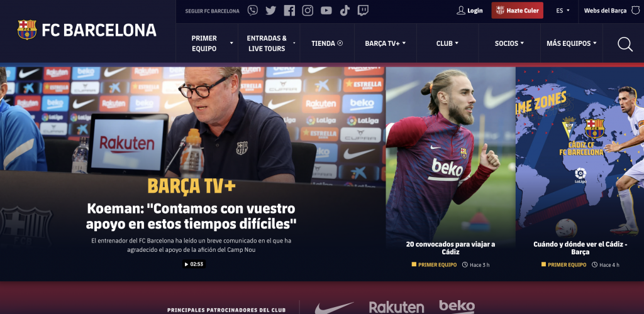Open the TikTok icon link
644x314 pixels.
345,10
